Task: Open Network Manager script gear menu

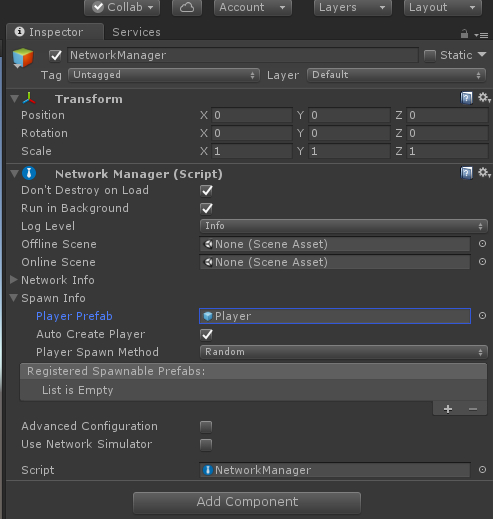Action: pos(484,173)
